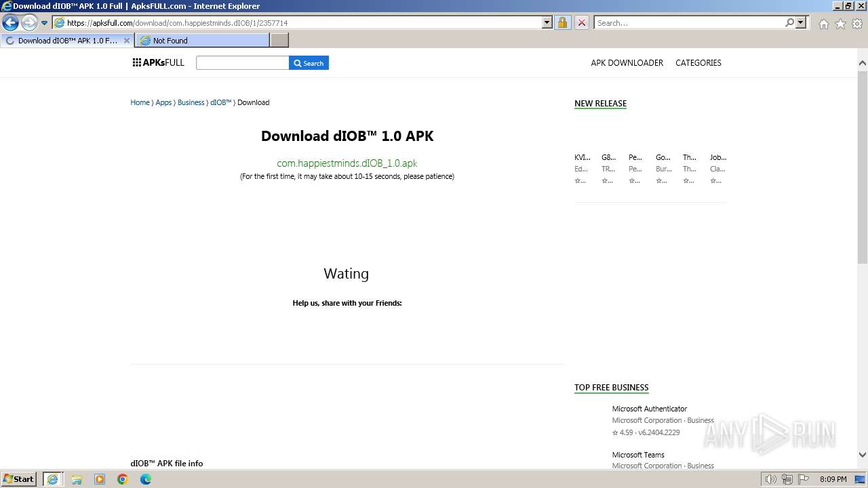The height and width of the screenshot is (488, 868).
Task: Click the network tray icon
Action: 787,479
